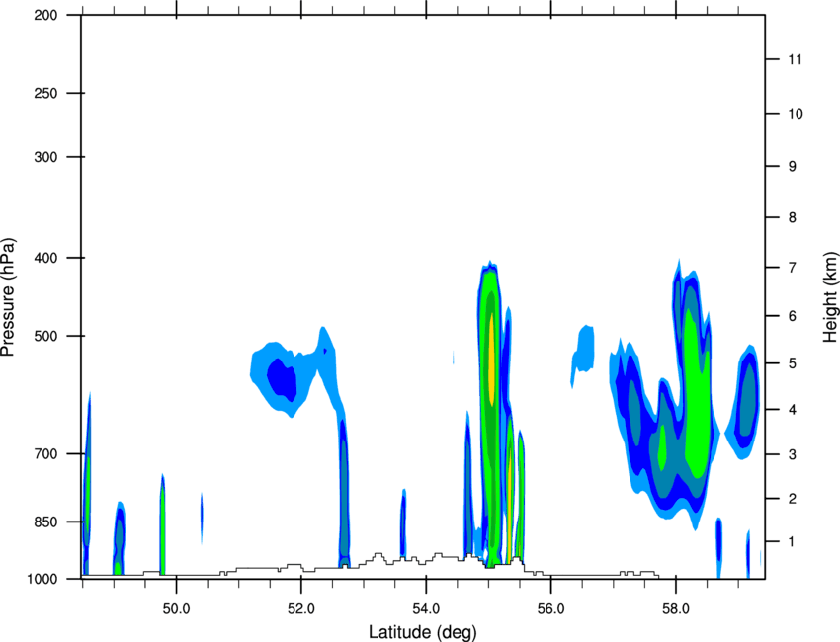This screenshot has width=840, height=642.
Task: Click the '50.0' latitude label
Action: [176, 609]
